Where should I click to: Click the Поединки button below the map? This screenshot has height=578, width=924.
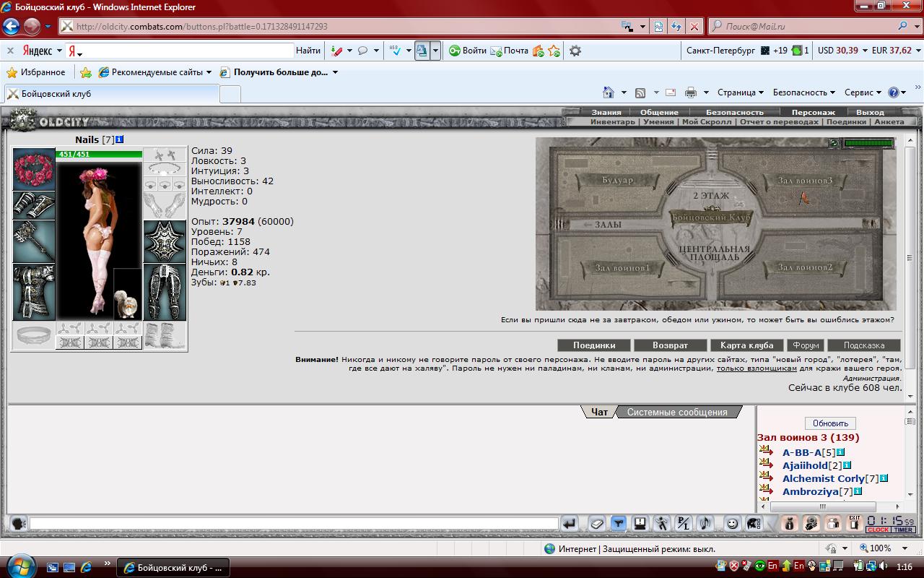pos(594,345)
